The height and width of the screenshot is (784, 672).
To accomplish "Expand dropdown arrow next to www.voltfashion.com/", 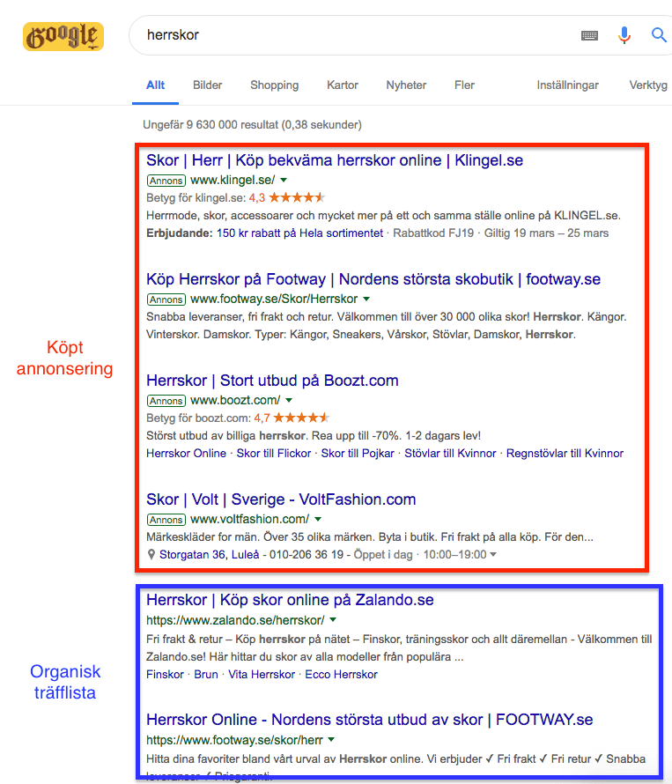I will 318,520.
